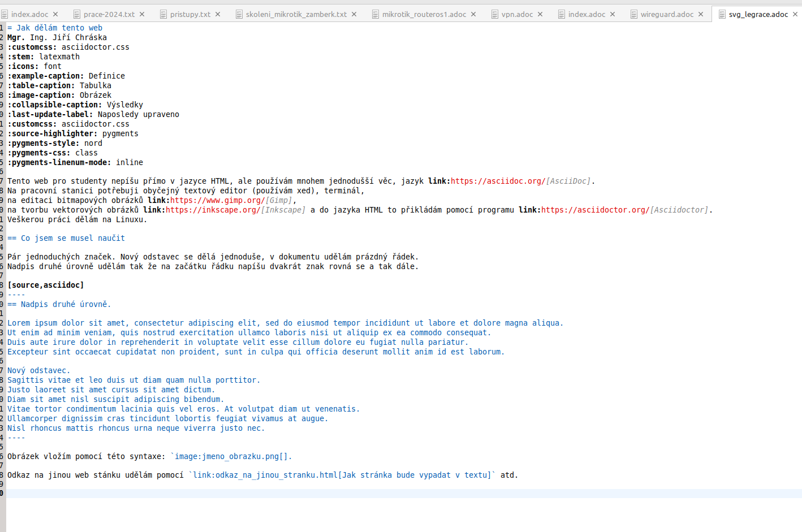Close the active svg_legrace.adoc tab
802x532 pixels.
[795, 14]
